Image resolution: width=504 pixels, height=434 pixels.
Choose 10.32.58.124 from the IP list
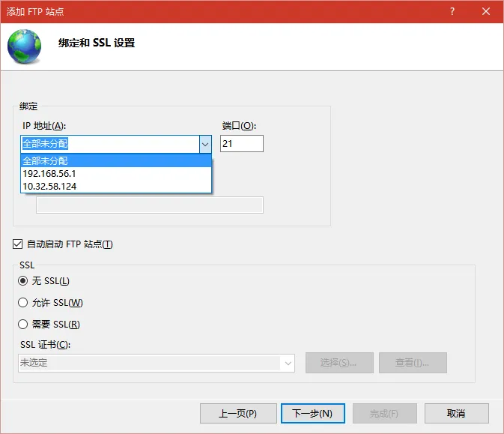point(116,187)
